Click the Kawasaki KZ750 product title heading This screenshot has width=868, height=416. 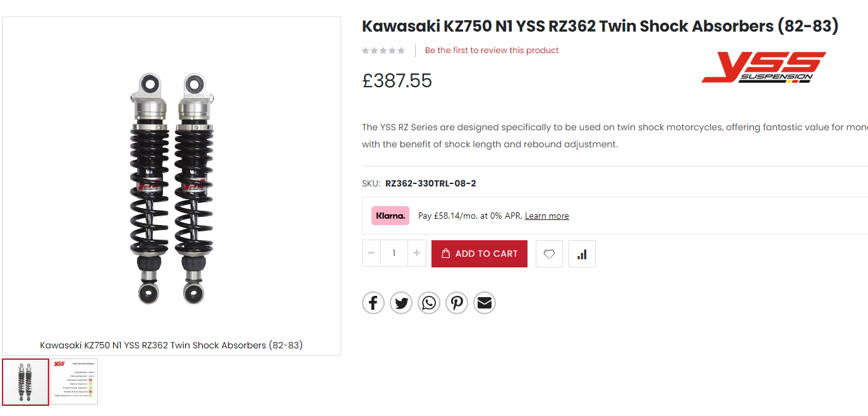coord(600,27)
